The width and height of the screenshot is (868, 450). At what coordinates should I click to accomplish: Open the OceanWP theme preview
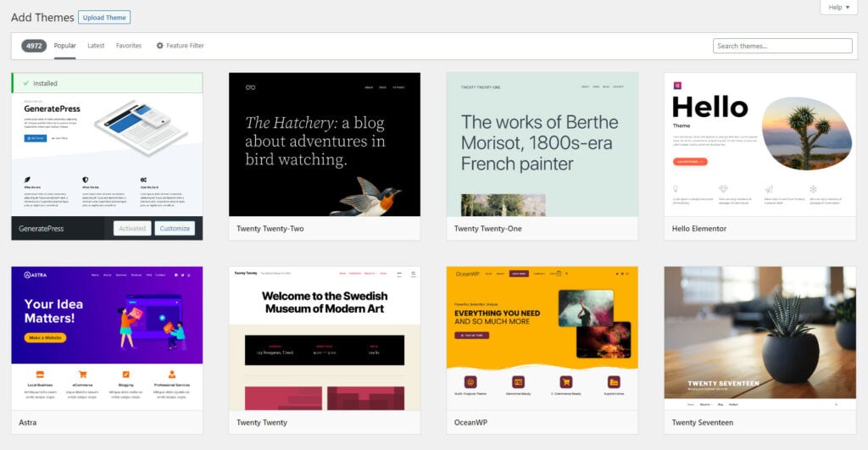tap(542, 338)
